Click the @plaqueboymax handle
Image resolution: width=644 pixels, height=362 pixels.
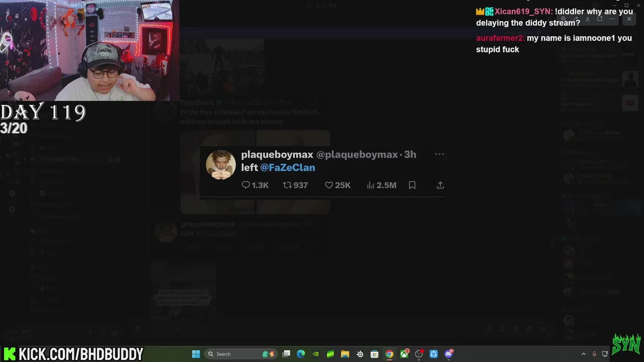pos(357,154)
